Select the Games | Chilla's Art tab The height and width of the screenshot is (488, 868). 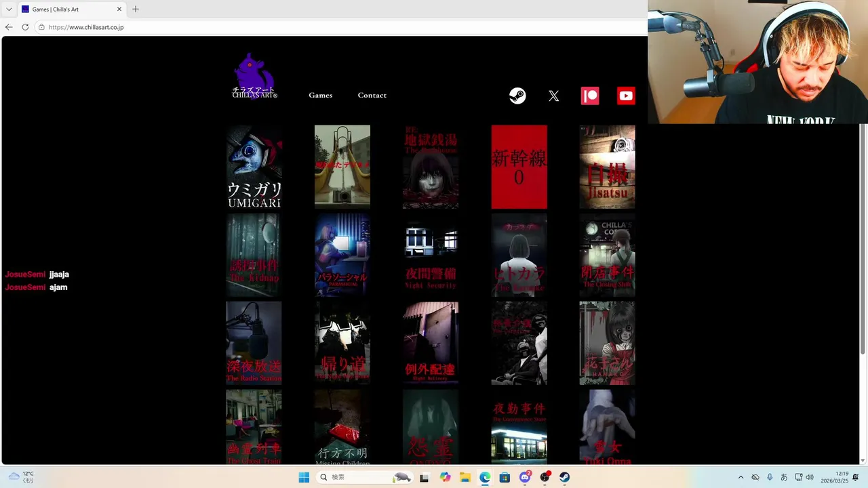71,9
